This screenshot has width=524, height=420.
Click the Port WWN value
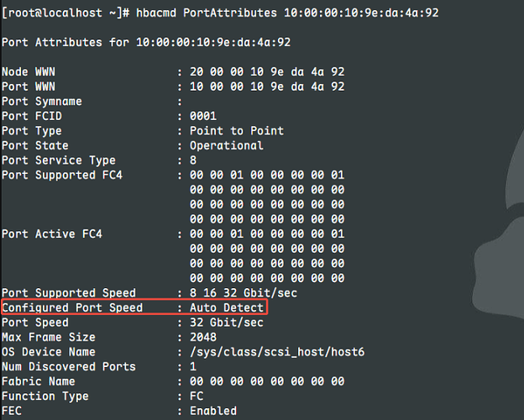pos(267,87)
